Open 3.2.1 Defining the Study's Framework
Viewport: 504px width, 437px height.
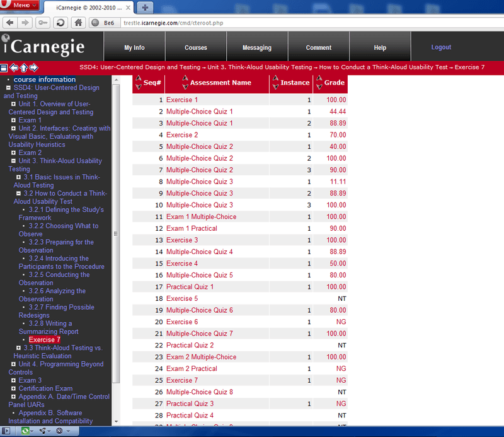(x=61, y=214)
